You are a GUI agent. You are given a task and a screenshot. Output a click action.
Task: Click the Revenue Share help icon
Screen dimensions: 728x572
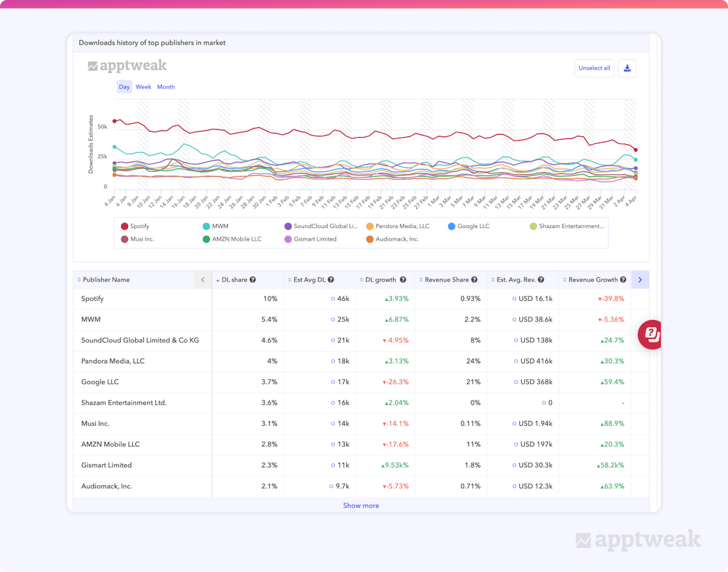pyautogui.click(x=474, y=280)
